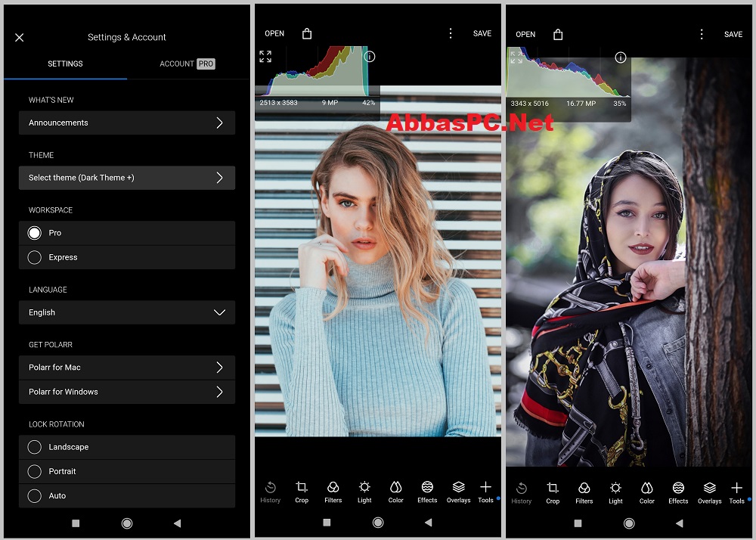Open Color adjustments in the middle editor
Screen dimensions: 756x540
point(396,492)
